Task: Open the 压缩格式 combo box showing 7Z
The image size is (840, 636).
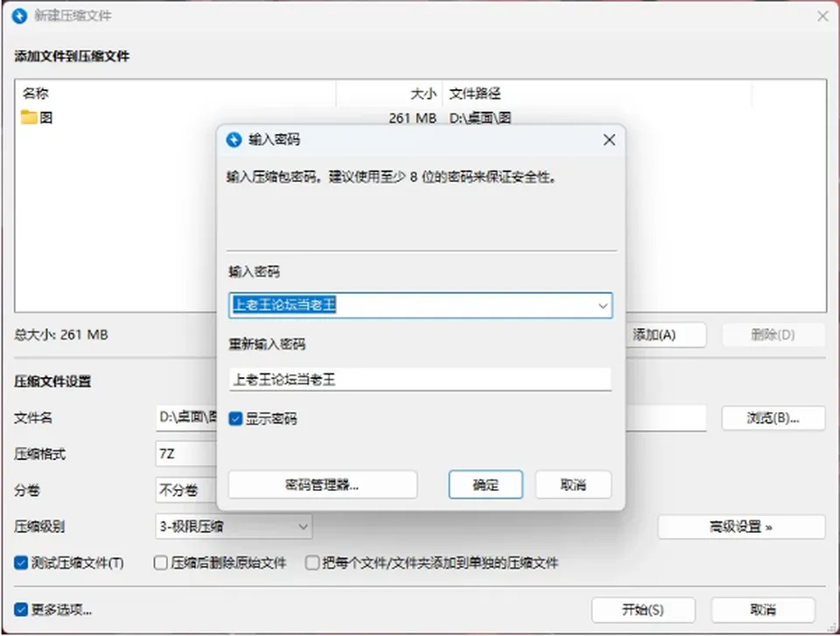Action: pyautogui.click(x=185, y=454)
